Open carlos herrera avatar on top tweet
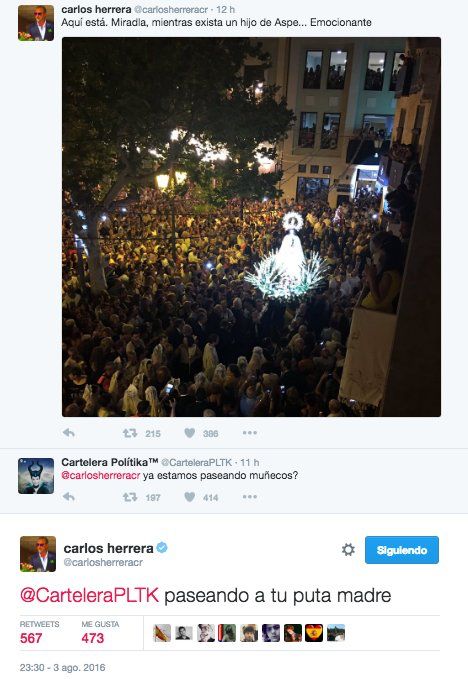 pos(36,23)
